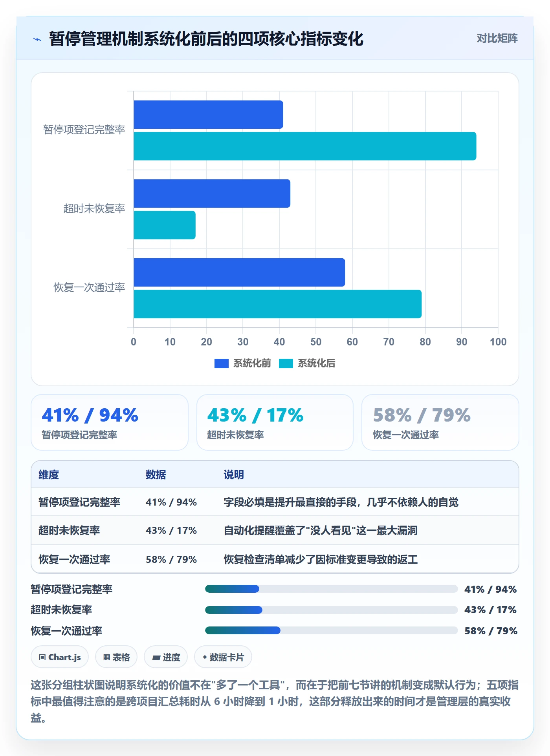
Task: Click chart title 暂停管理机制系统化前后
Action: (206, 39)
